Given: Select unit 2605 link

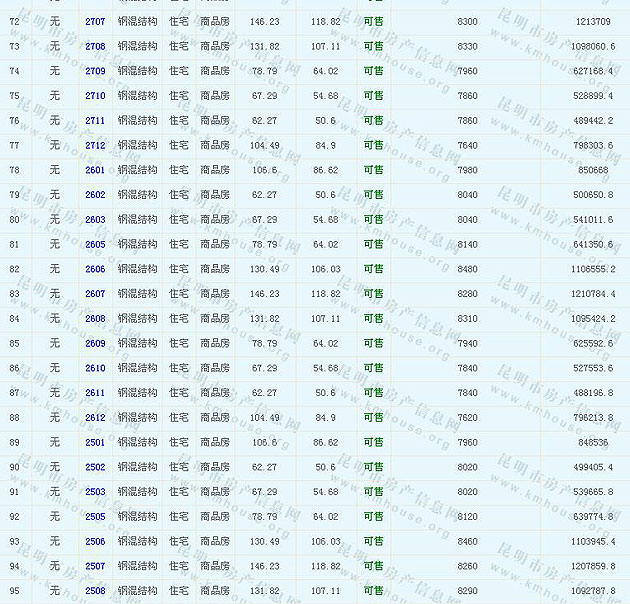Looking at the screenshot, I should click(x=95, y=244).
